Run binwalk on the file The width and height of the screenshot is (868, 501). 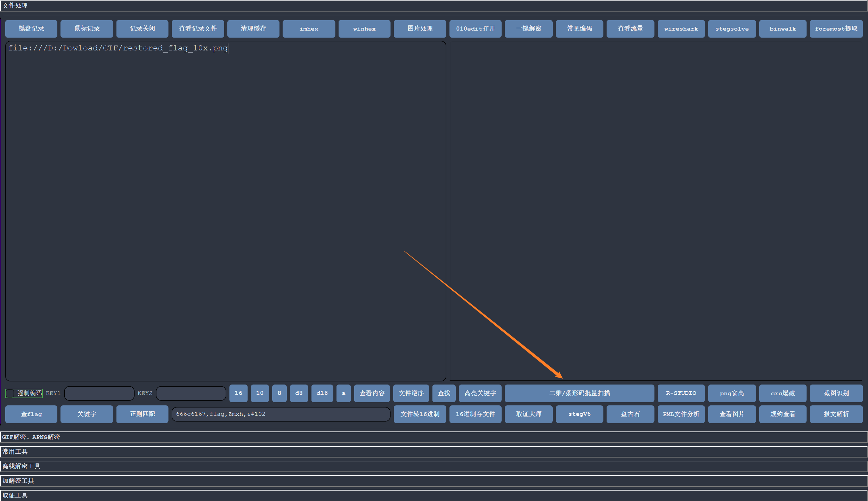(783, 29)
